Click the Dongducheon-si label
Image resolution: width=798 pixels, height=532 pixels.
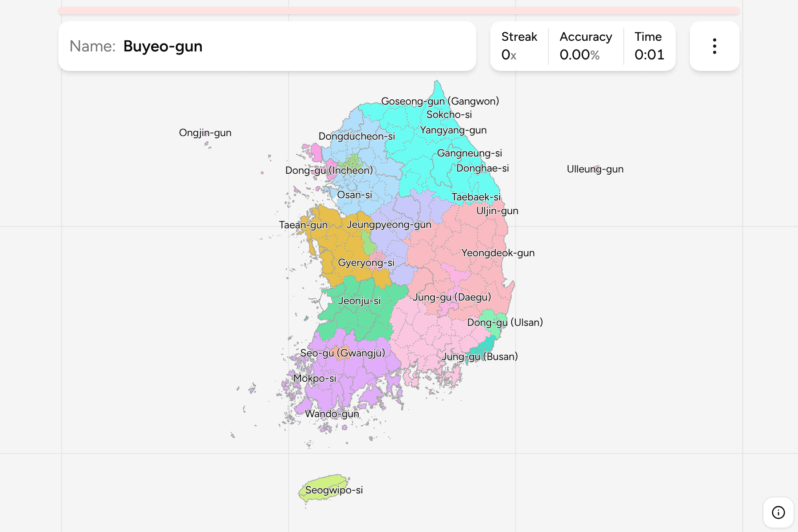coord(356,136)
